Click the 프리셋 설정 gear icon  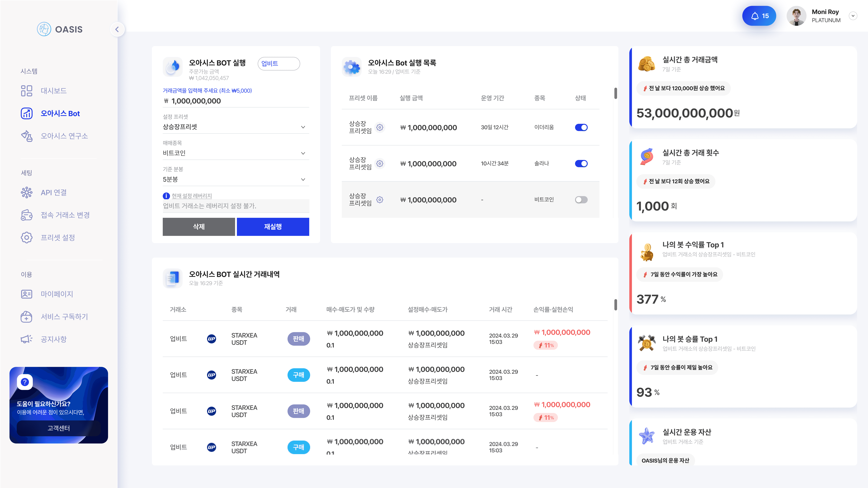pos(27,237)
